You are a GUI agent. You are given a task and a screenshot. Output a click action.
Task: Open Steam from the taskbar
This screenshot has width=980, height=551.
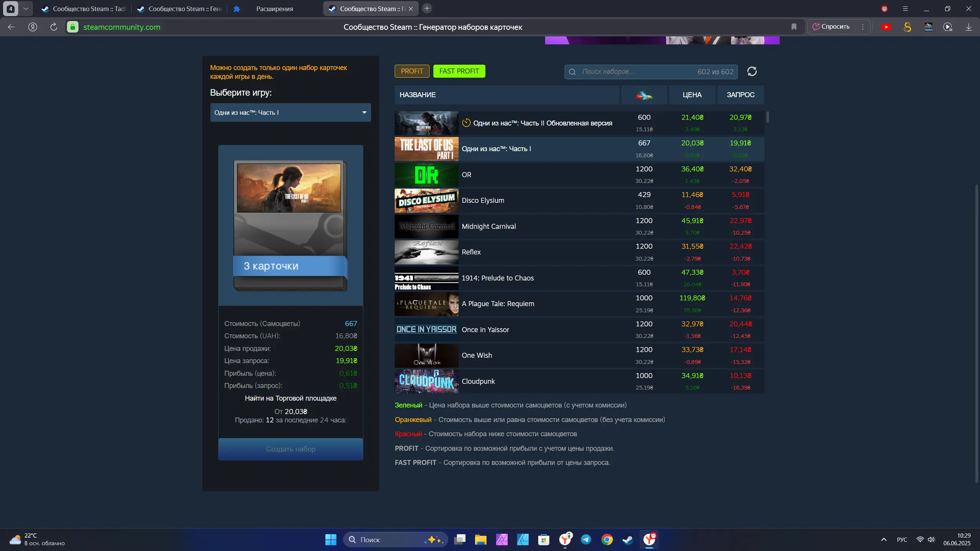[x=628, y=540]
